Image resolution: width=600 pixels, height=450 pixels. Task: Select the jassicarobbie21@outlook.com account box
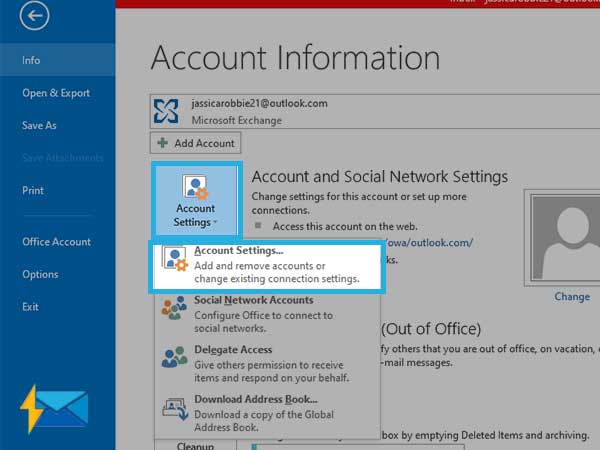[375, 111]
